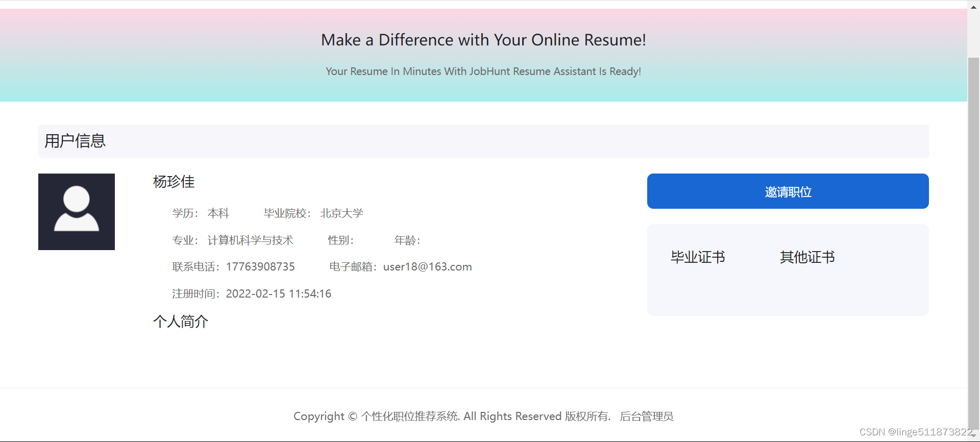Select the phone number 17763908735
980x442 pixels.
click(x=260, y=267)
